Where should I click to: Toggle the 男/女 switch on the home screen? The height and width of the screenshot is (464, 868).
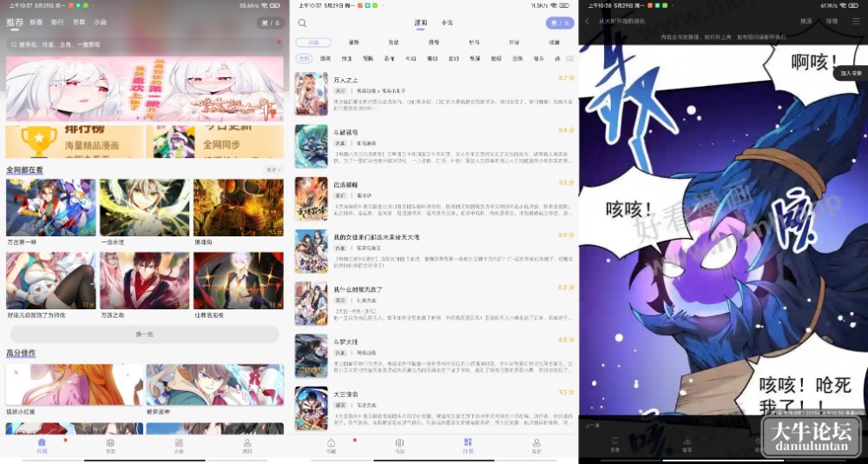tap(271, 23)
